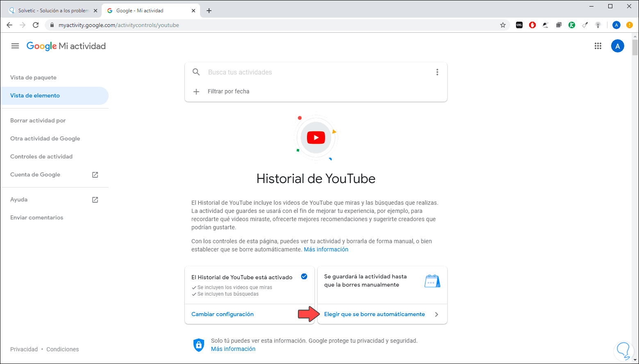
Task: Close the Google - Mi actividad tab
Action: [x=193, y=11]
